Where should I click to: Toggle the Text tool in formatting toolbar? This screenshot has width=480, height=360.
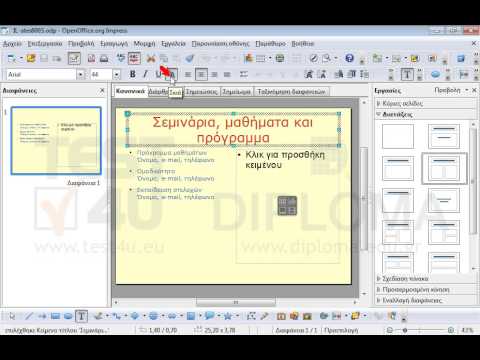click(x=407, y=74)
